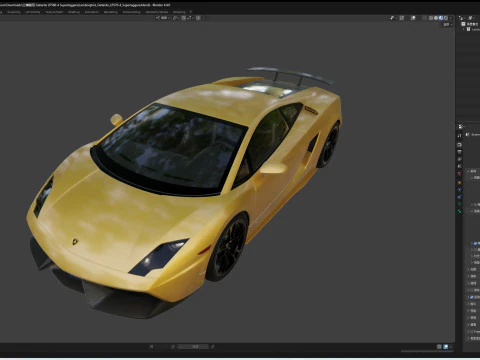The height and width of the screenshot is (360, 480).
Task: Switch viewport to wireframe shading
Action: pyautogui.click(x=431, y=18)
